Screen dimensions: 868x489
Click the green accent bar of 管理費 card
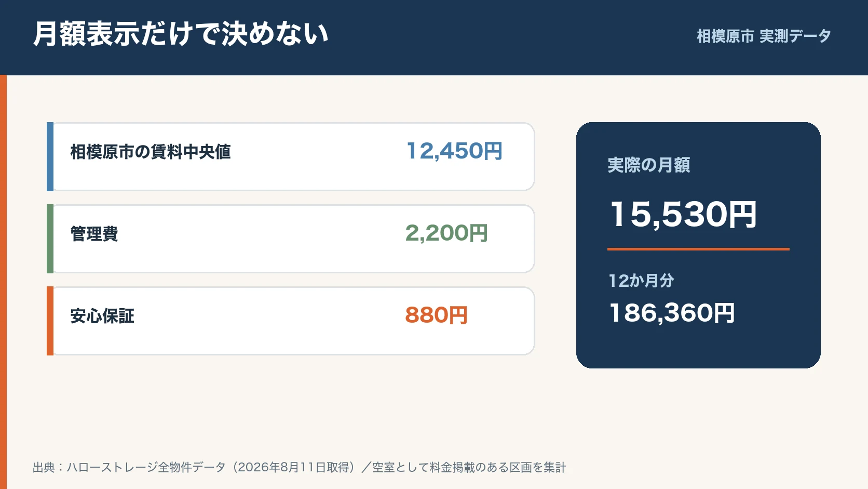click(50, 239)
